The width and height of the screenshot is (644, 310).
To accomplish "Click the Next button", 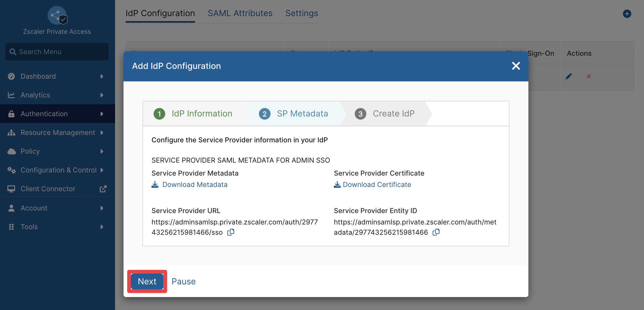I will tap(147, 281).
